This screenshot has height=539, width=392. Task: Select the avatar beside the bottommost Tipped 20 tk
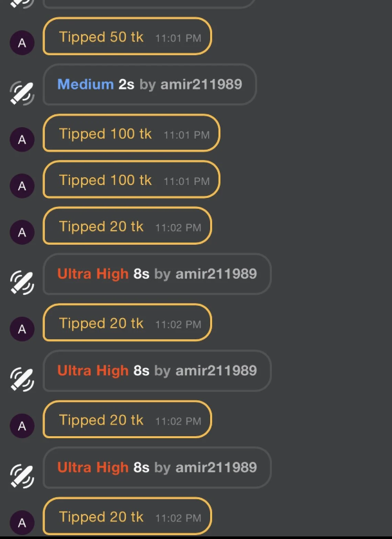pos(22,523)
